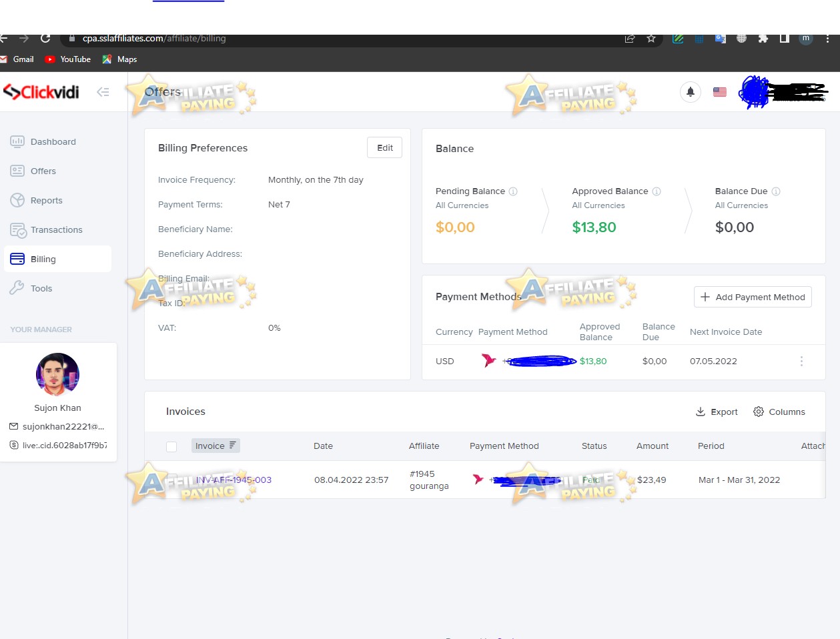
Task: Open the payment method three-dot menu
Action: point(801,361)
